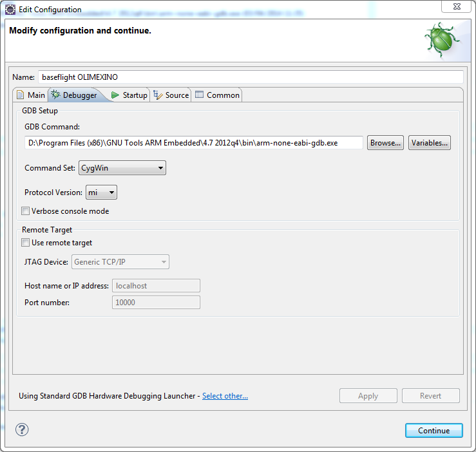Click the GDB Command path field
Screen dimensions: 476x452
pyautogui.click(x=193, y=143)
